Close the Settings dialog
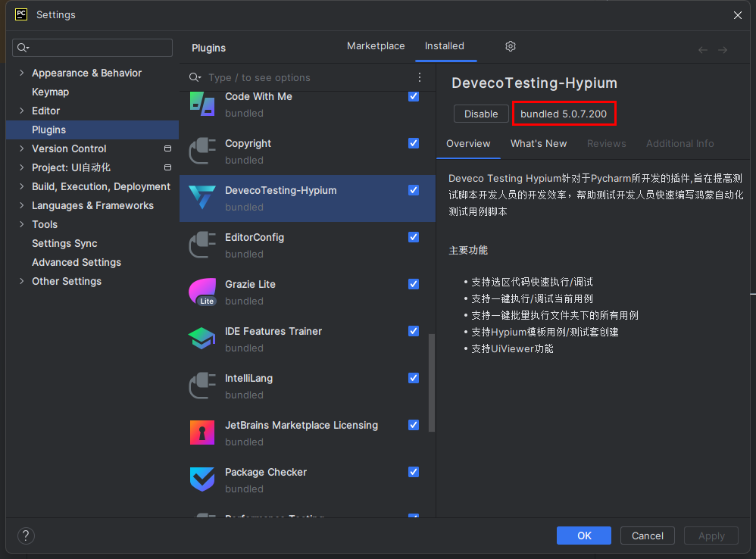This screenshot has width=756, height=559. click(x=738, y=15)
